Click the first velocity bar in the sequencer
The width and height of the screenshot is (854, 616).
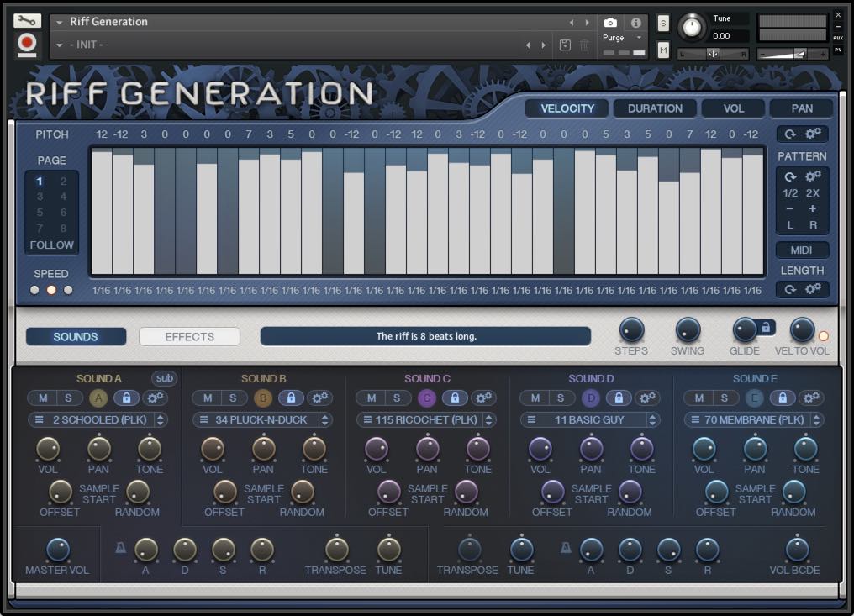pos(102,212)
